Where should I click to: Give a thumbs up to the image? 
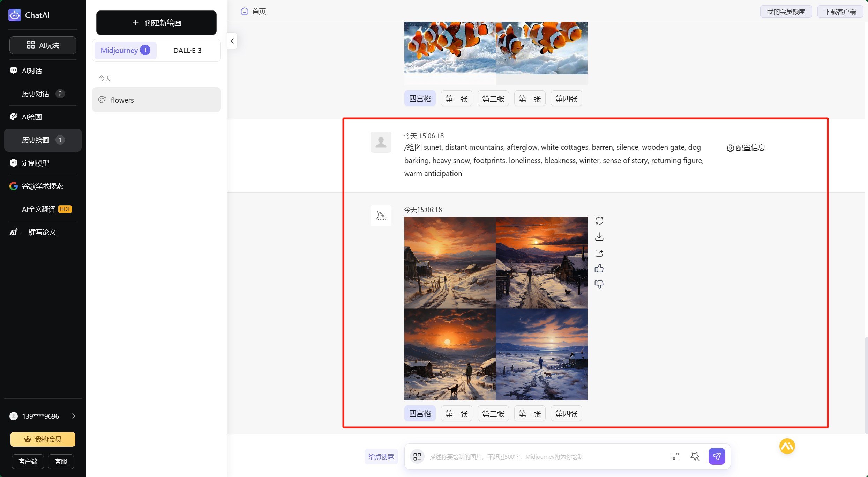point(599,269)
